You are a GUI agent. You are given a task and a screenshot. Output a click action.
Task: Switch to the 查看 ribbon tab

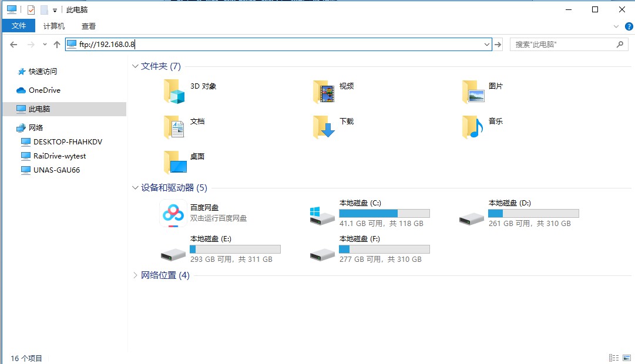(89, 26)
